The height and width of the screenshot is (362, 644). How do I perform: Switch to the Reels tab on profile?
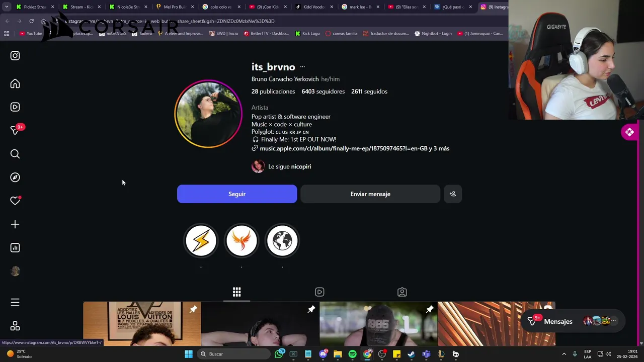pyautogui.click(x=319, y=292)
